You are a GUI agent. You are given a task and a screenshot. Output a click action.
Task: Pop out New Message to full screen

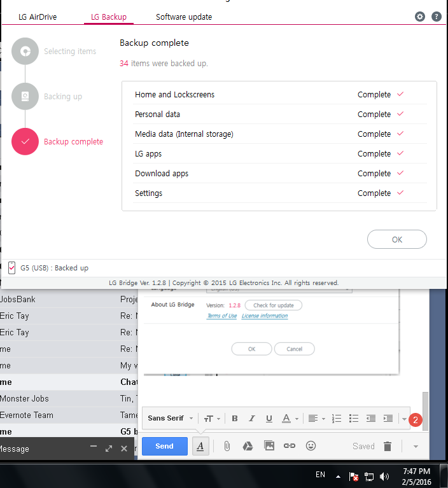tap(109, 449)
